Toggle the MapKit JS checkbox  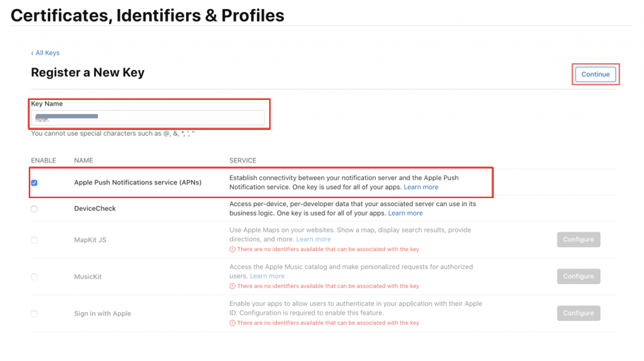(x=34, y=240)
